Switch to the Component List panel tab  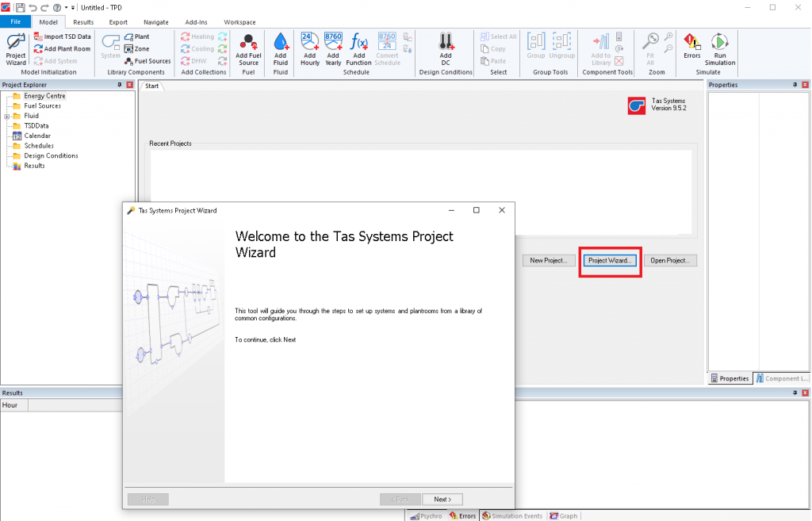(x=782, y=378)
